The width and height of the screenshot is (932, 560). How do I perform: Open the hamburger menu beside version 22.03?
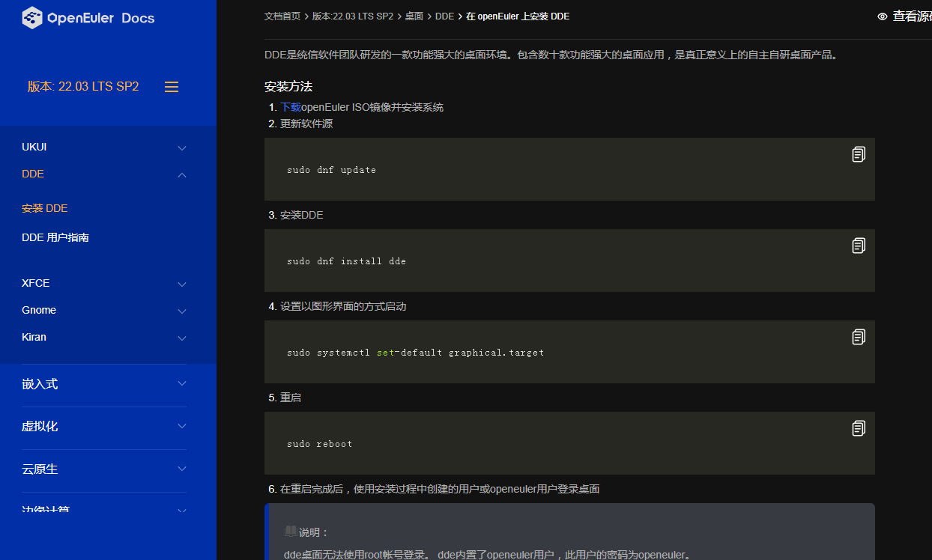tap(172, 87)
